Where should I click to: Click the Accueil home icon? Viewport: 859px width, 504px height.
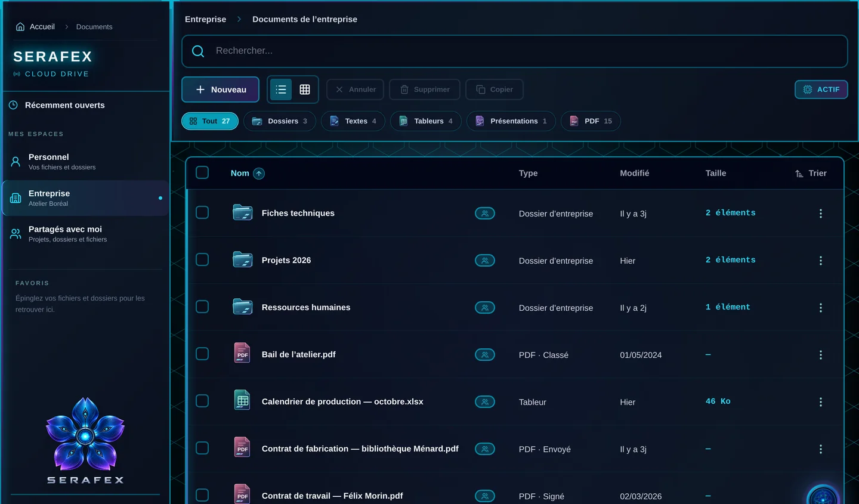click(x=20, y=27)
